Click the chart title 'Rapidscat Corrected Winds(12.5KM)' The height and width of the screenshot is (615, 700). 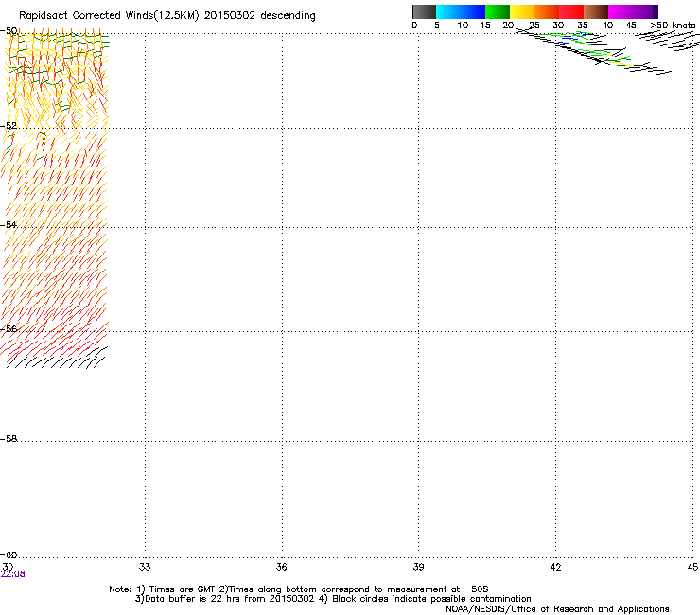coord(109,16)
